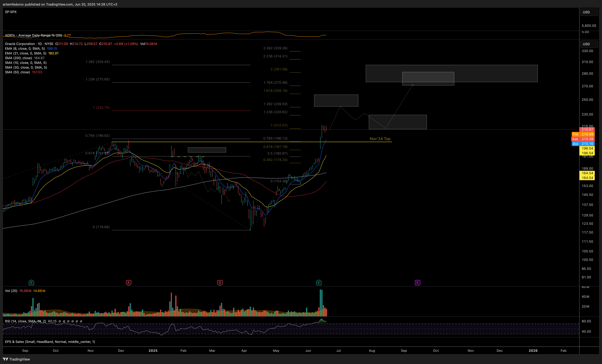Select the SMA (10, close) indicator legend
The width and height of the screenshot is (602, 364).
[26, 63]
